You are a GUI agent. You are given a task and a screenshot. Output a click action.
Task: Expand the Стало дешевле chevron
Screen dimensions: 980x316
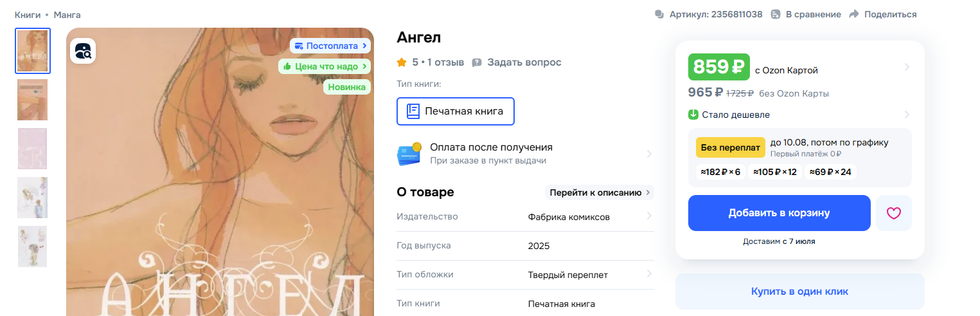coord(907,115)
